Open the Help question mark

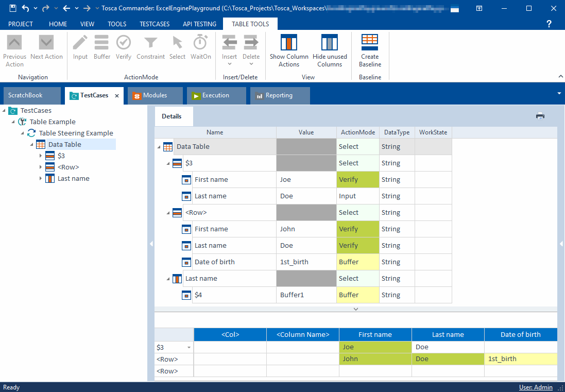click(x=549, y=24)
